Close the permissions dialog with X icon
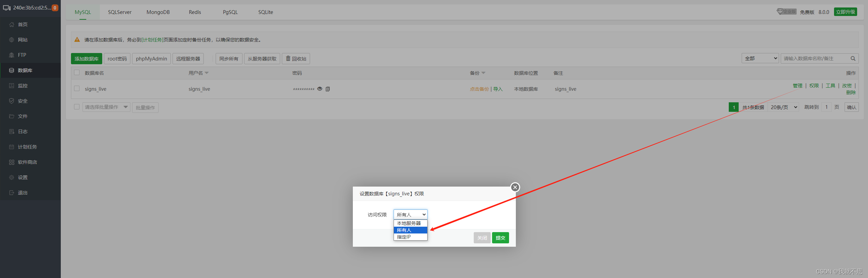The height and width of the screenshot is (278, 868). pyautogui.click(x=515, y=187)
